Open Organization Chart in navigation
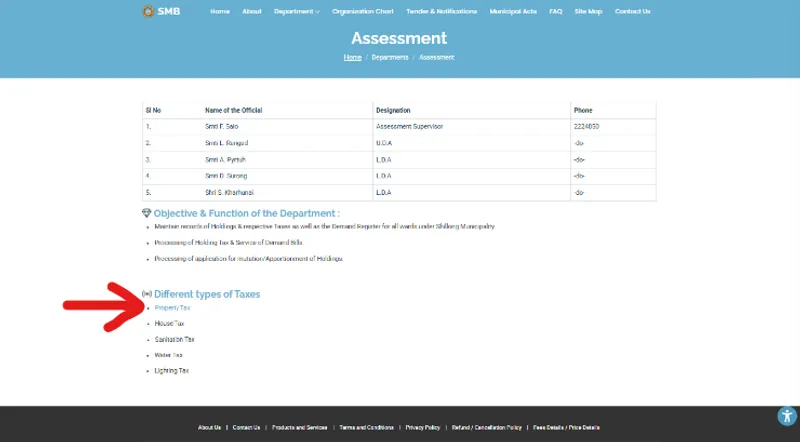This screenshot has width=800, height=442. pyautogui.click(x=363, y=11)
